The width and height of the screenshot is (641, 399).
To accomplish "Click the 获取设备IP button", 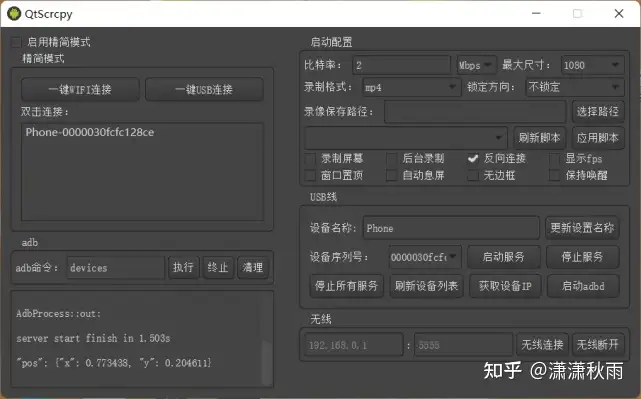I will (x=505, y=286).
